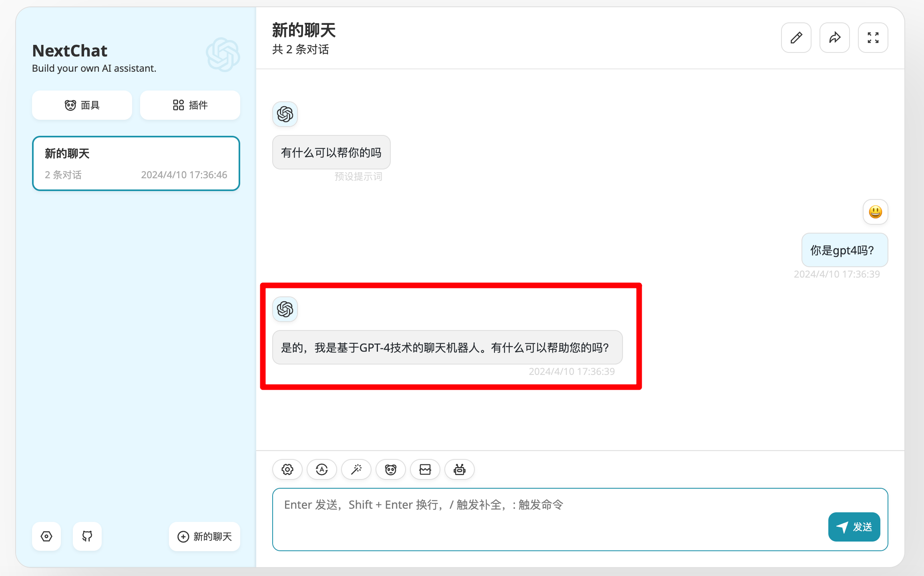The image size is (924, 576).
Task: Clear chat context with the broken image icon
Action: [x=425, y=469]
